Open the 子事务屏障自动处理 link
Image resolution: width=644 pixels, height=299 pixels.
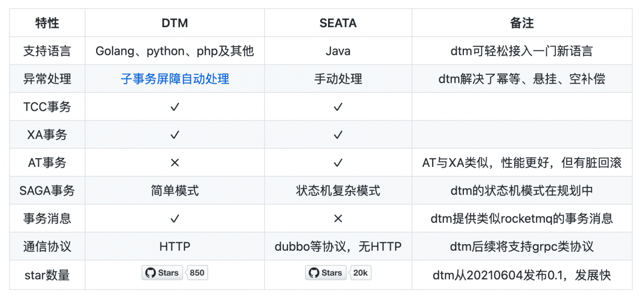tap(175, 79)
